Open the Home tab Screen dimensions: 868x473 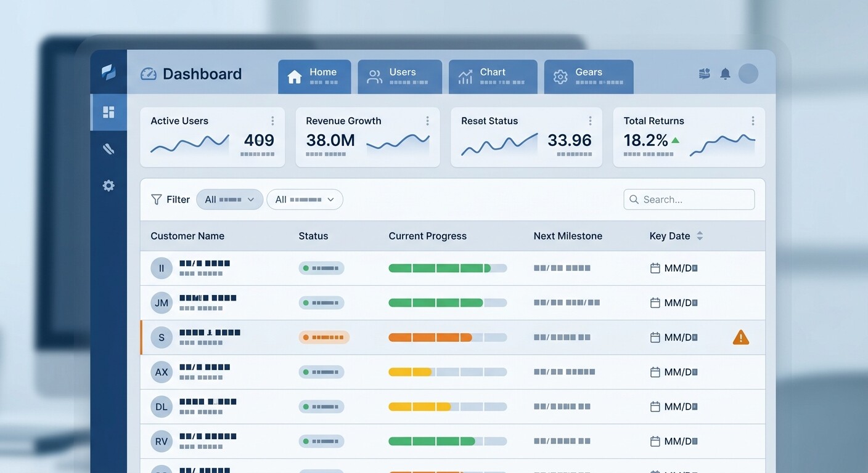(x=314, y=77)
